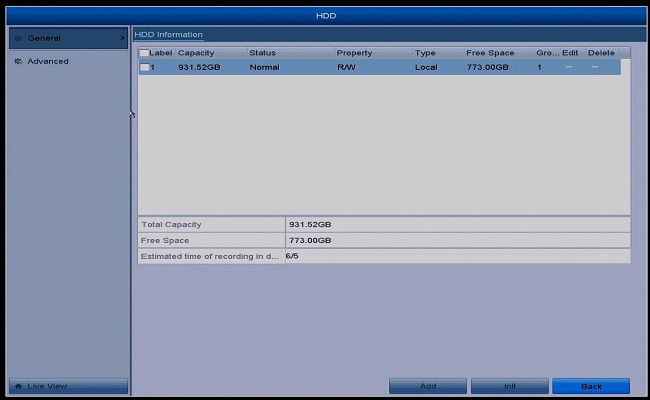Click the General gear icon in sidebar
This screenshot has width=650, height=400.
(18, 38)
